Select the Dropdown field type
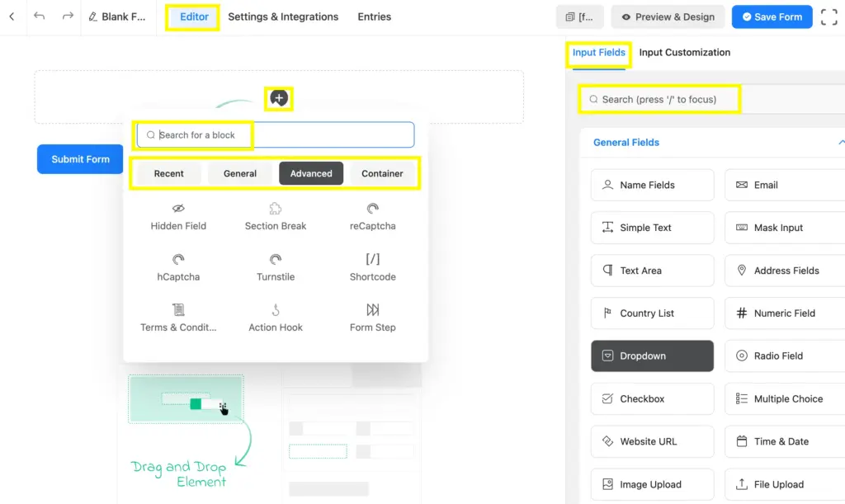 pyautogui.click(x=652, y=356)
